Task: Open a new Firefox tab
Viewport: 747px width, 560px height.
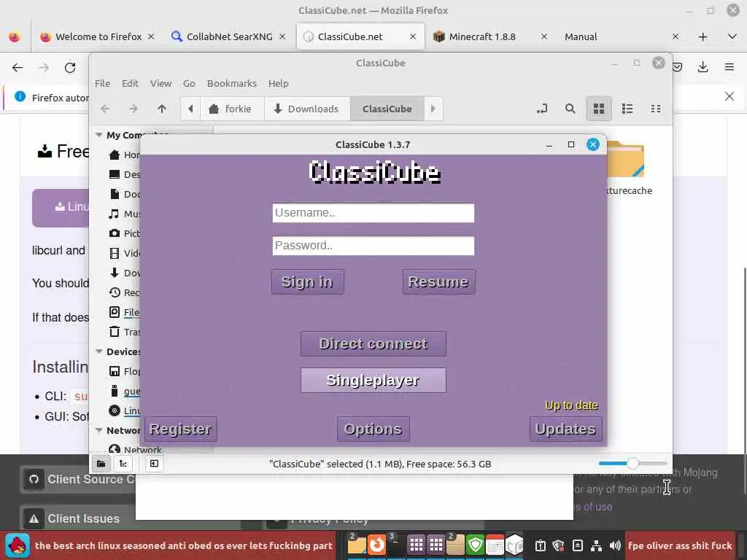Action: [x=703, y=36]
